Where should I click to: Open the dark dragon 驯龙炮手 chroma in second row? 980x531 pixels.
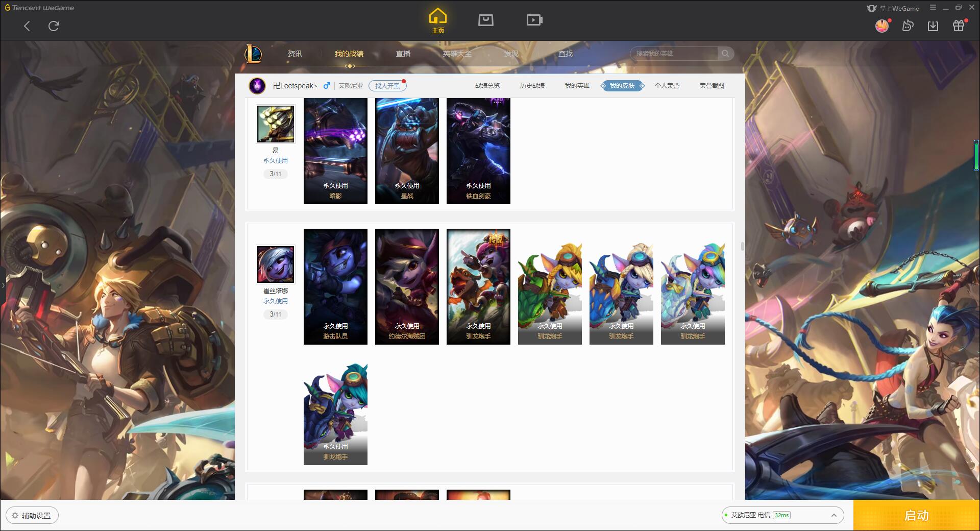click(335, 414)
